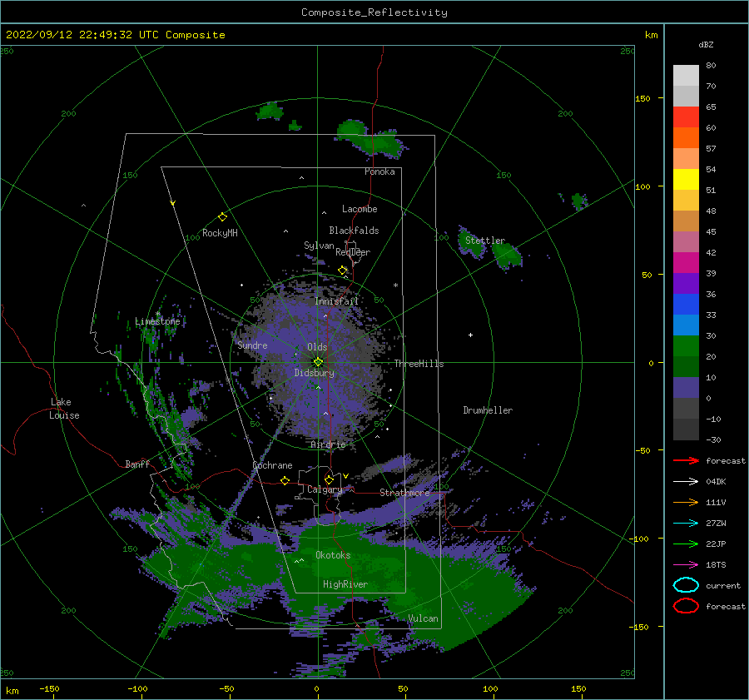Click the dBZ legend heading
Viewport: 749px width, 700px height.
point(706,44)
